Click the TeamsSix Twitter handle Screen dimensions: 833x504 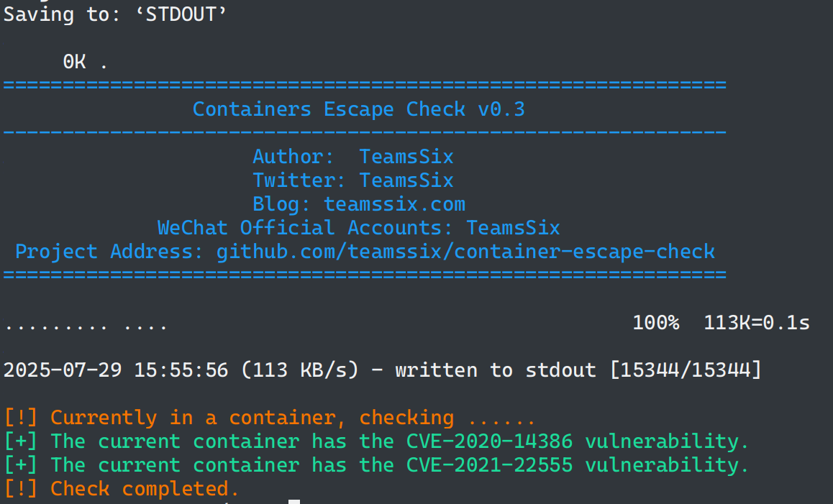point(406,180)
